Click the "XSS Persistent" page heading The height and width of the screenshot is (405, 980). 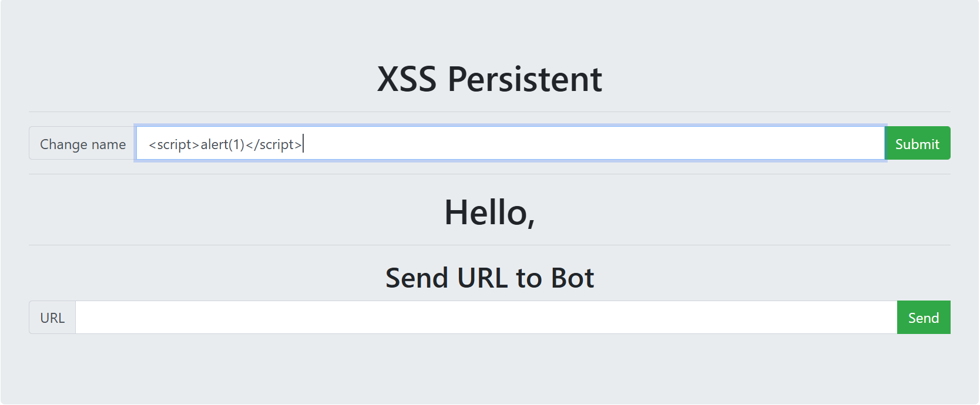[x=489, y=79]
